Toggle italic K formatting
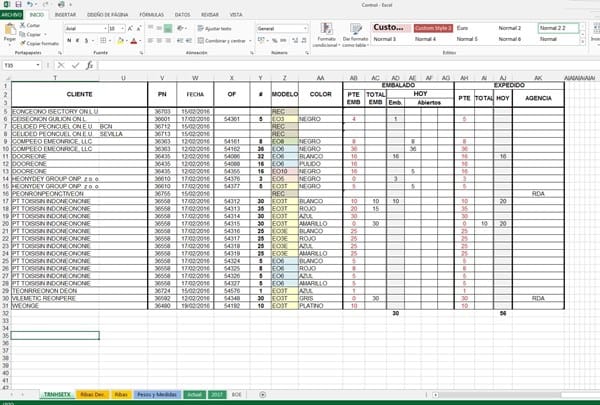The height and width of the screenshot is (405, 600). (78, 41)
